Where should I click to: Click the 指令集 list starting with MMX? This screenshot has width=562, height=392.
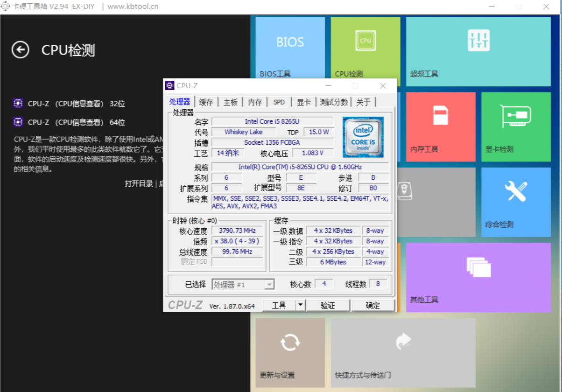(x=300, y=202)
